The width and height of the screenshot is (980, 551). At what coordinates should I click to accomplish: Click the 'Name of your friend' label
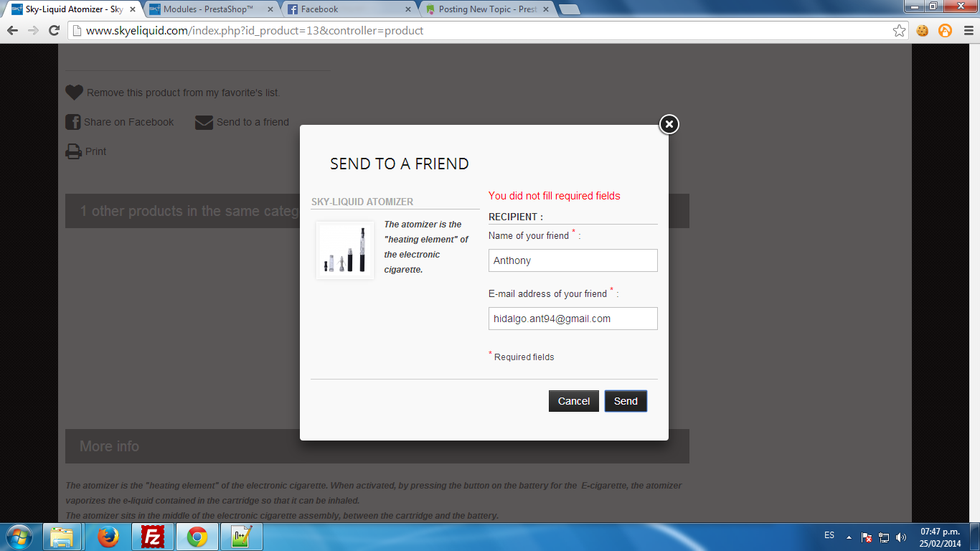[x=529, y=236]
